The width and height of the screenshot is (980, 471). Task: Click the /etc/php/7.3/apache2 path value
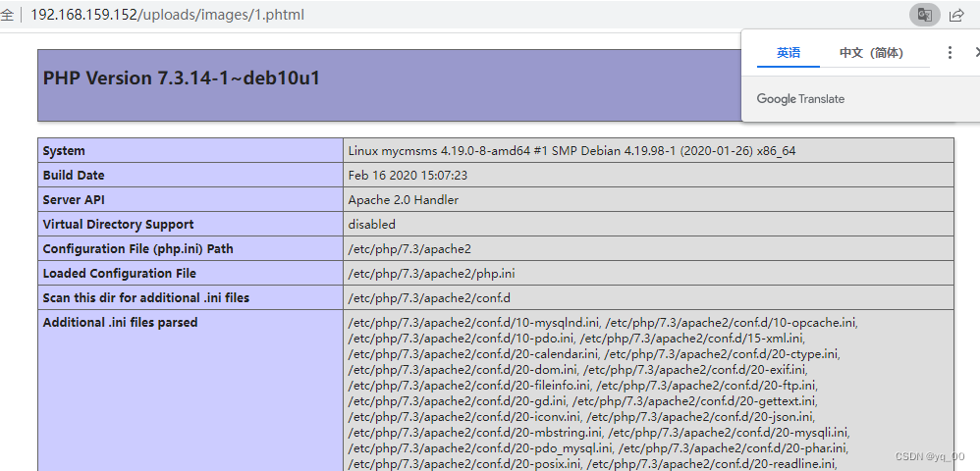pos(409,248)
